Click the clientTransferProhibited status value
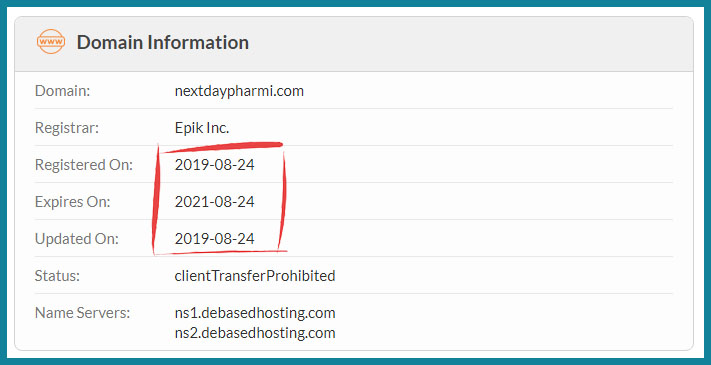The image size is (711, 365). point(255,276)
